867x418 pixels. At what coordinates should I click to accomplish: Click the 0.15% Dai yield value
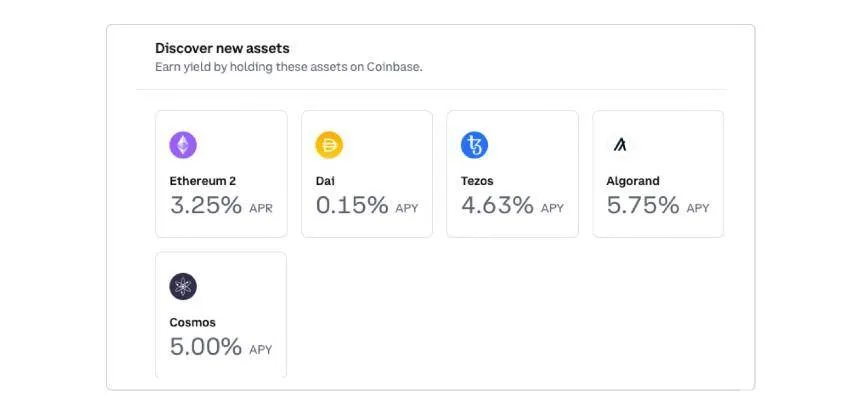pos(352,206)
